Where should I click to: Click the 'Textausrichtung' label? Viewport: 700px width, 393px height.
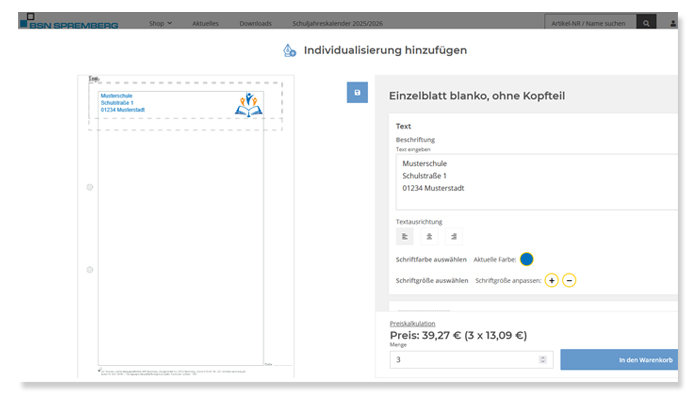click(419, 222)
